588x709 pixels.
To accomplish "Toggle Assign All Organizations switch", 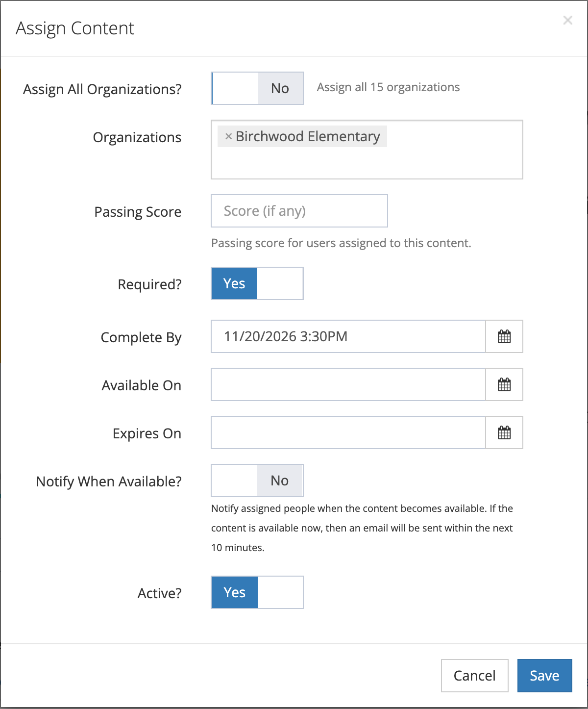I will click(x=257, y=88).
